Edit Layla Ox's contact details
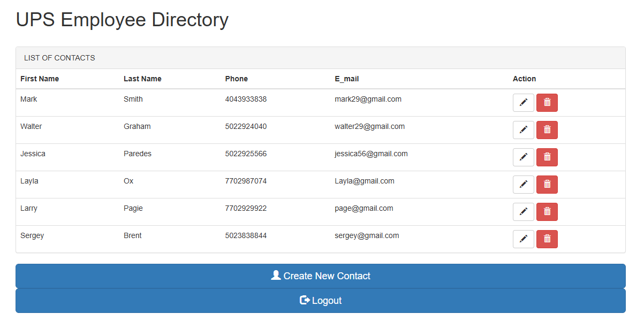The image size is (644, 321). click(x=523, y=185)
